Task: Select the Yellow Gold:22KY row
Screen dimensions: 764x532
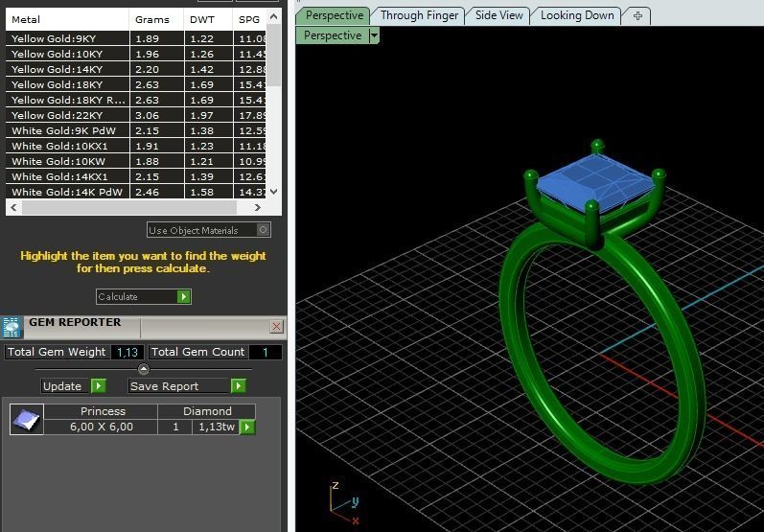Action: (136, 115)
